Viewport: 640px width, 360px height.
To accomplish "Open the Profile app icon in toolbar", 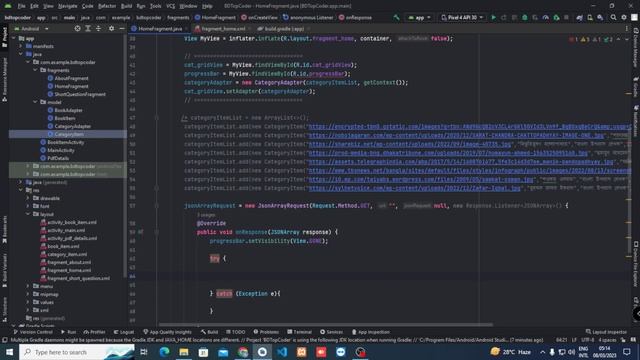I will point(546,18).
